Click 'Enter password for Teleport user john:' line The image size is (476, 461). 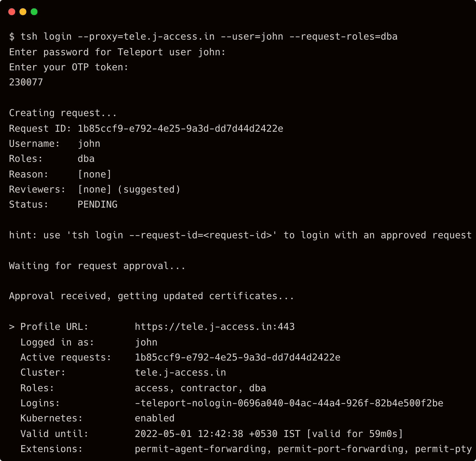(117, 52)
